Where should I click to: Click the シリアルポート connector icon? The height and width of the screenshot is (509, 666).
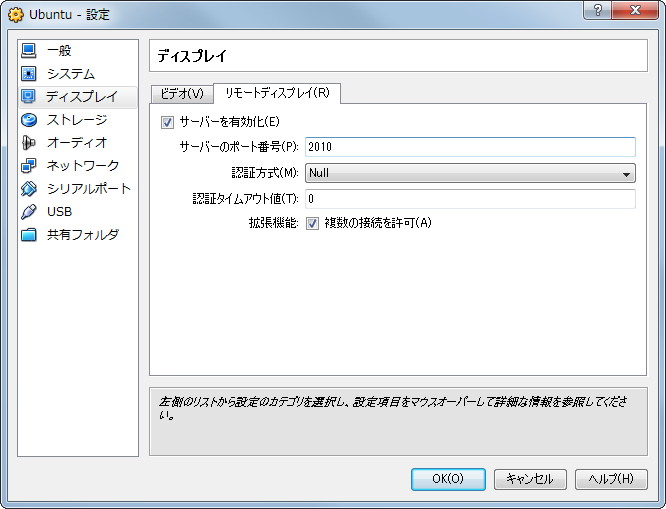29,188
